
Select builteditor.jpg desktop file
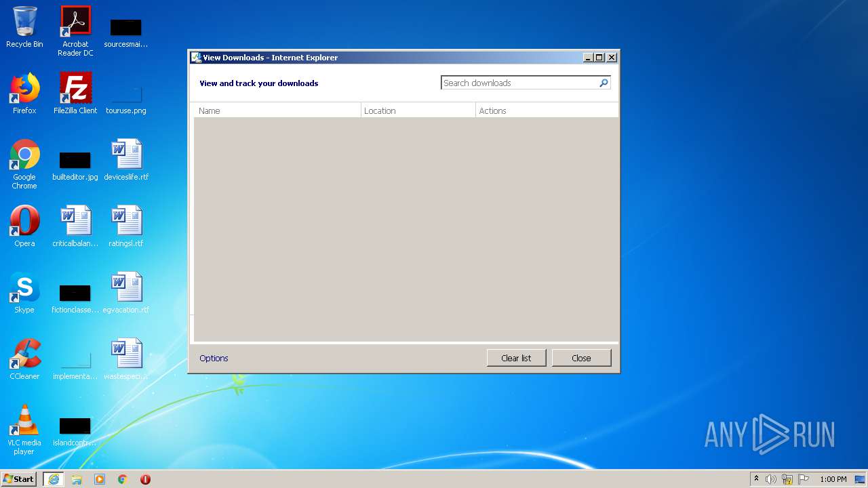point(75,165)
